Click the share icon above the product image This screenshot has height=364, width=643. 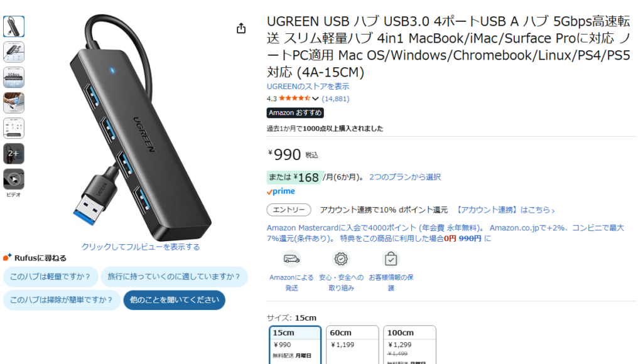(241, 28)
